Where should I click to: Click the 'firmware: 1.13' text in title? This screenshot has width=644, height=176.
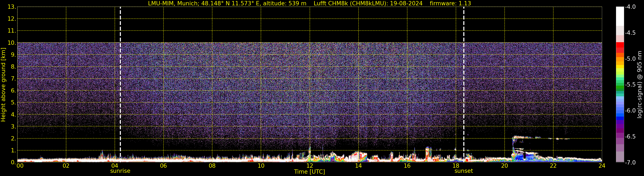click(x=450, y=3)
